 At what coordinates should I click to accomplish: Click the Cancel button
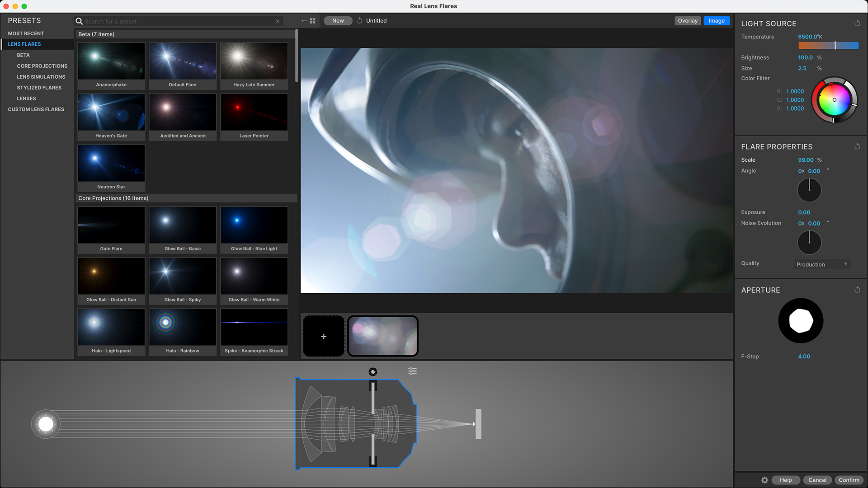click(817, 480)
